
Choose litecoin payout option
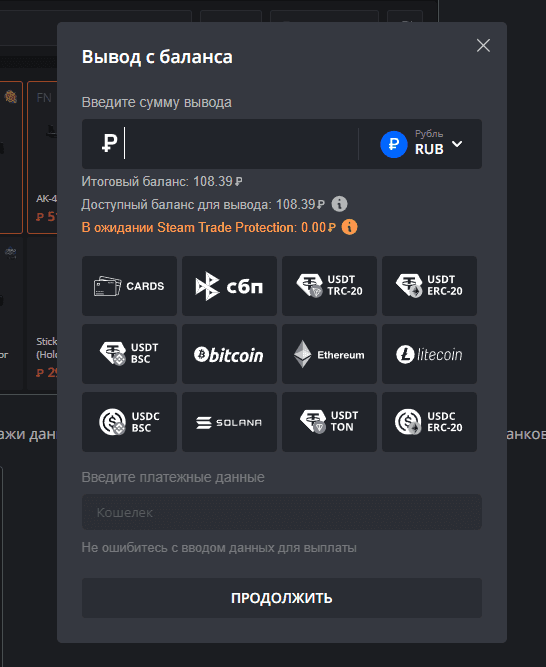click(x=429, y=354)
